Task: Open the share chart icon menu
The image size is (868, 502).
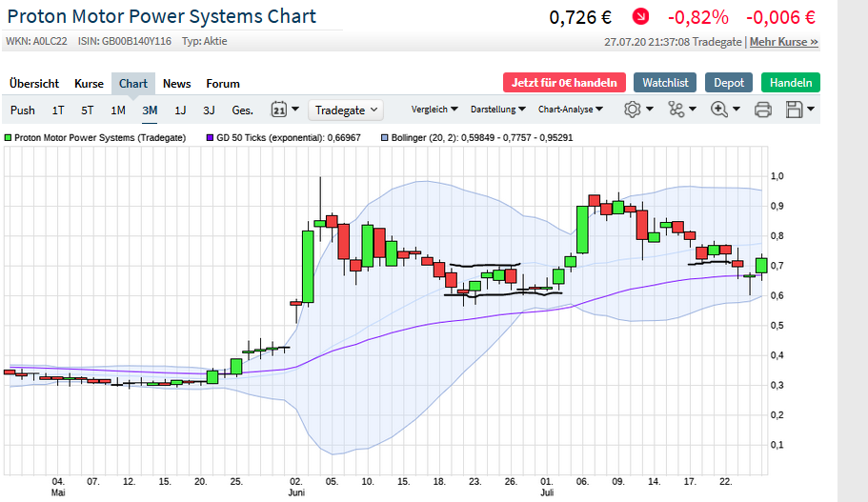Action: [x=682, y=110]
